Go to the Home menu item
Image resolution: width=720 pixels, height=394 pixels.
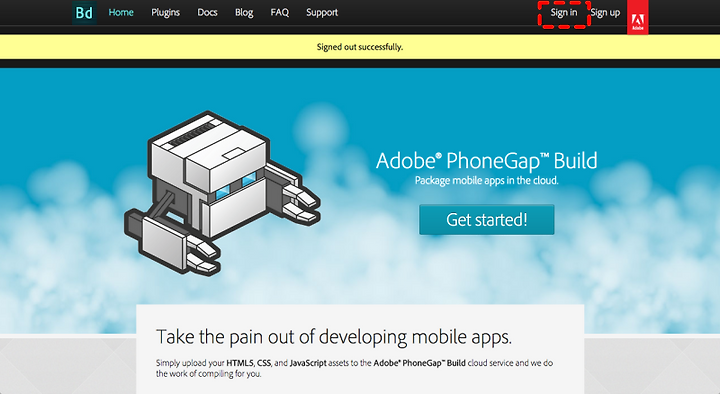click(x=121, y=12)
